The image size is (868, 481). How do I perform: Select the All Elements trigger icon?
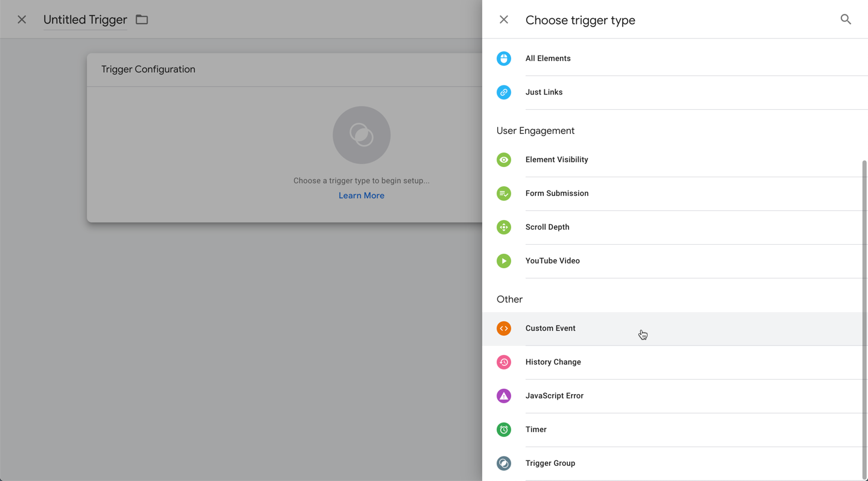point(504,58)
